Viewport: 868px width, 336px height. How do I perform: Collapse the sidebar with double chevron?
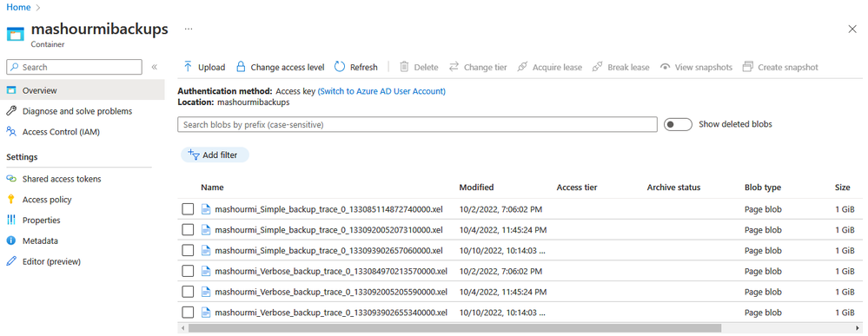coord(155,67)
